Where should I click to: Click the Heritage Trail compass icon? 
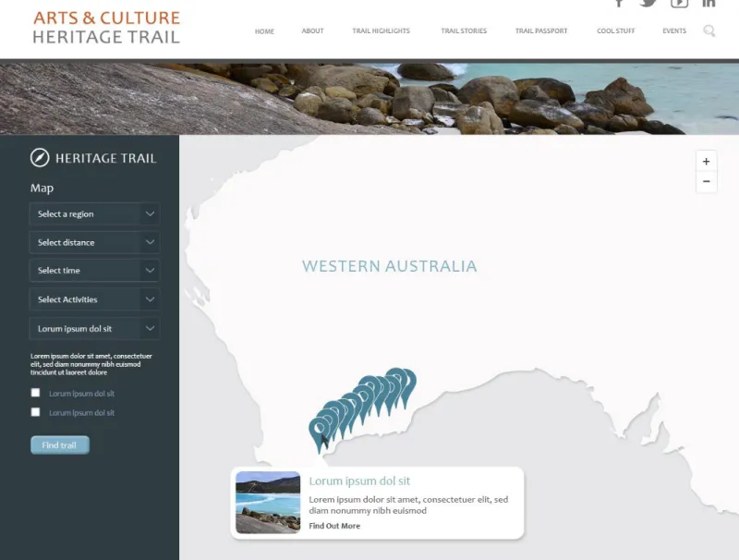(40, 157)
